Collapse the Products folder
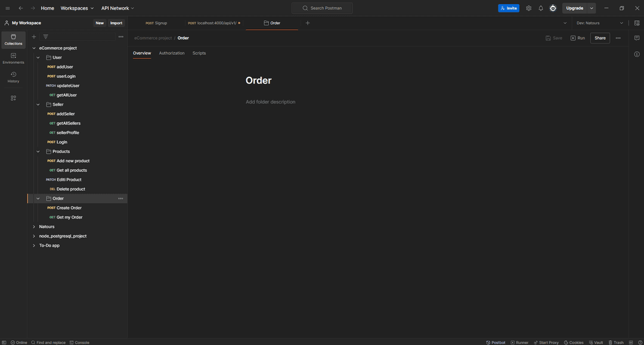Viewport: 644px width, 345px height. click(38, 151)
